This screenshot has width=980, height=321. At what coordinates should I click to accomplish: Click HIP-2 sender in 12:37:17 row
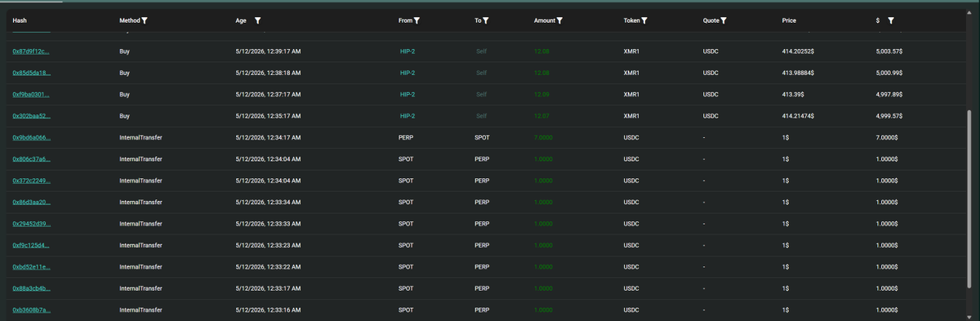coord(408,95)
